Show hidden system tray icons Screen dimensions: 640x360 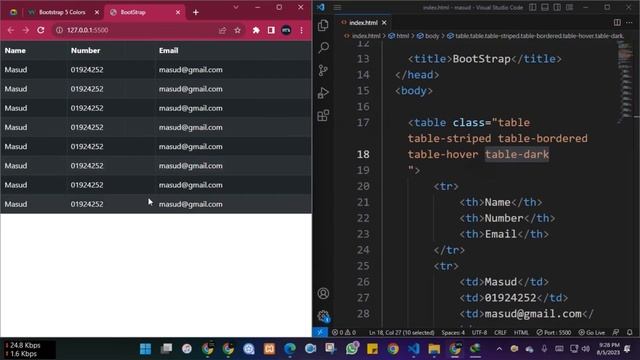499,349
